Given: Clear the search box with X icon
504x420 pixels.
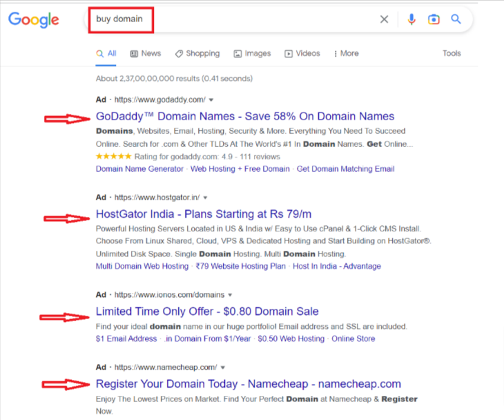Looking at the screenshot, I should pyautogui.click(x=384, y=19).
